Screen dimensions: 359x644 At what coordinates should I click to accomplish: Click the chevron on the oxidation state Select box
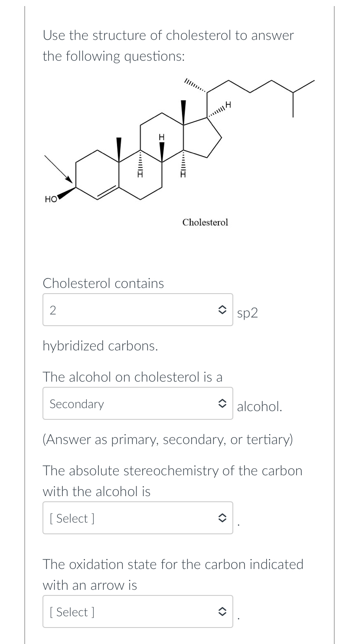[223, 611]
